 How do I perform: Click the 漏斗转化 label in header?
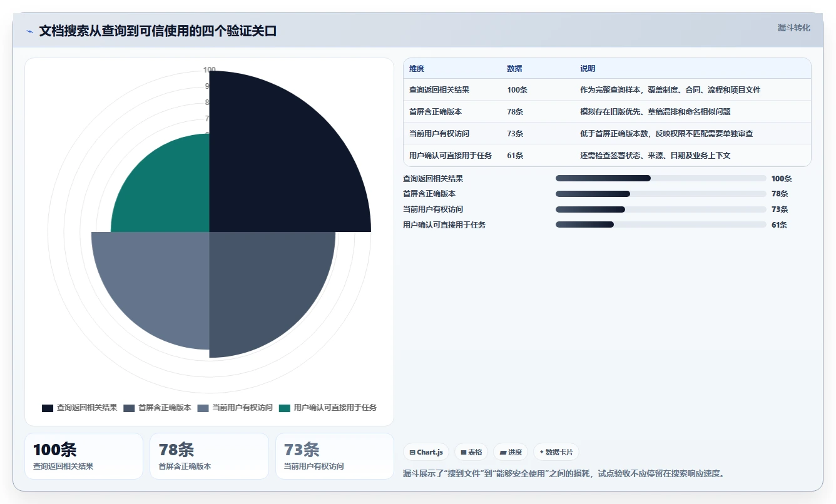coord(793,28)
